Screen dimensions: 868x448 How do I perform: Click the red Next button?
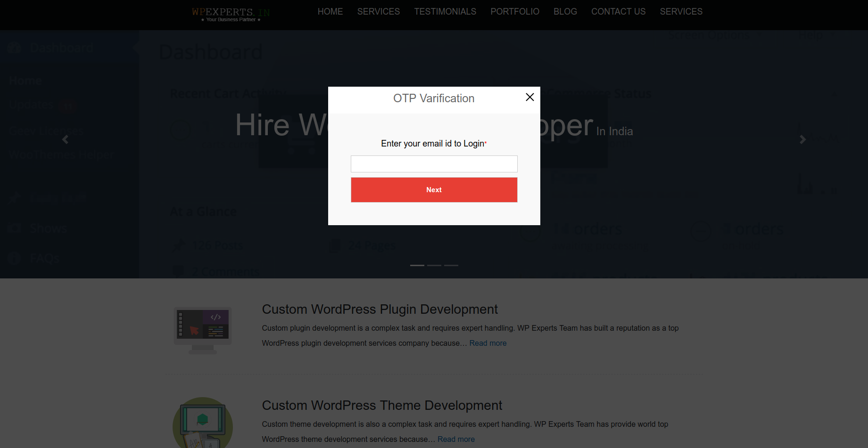tap(434, 190)
